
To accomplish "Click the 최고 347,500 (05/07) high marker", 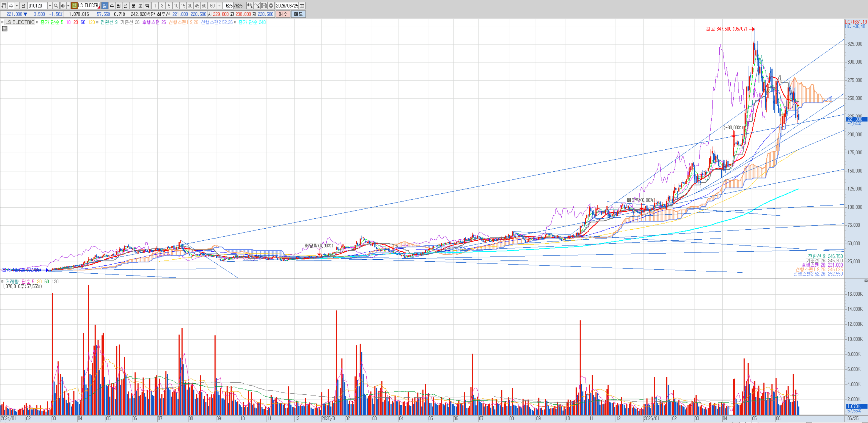I will pyautogui.click(x=730, y=29).
